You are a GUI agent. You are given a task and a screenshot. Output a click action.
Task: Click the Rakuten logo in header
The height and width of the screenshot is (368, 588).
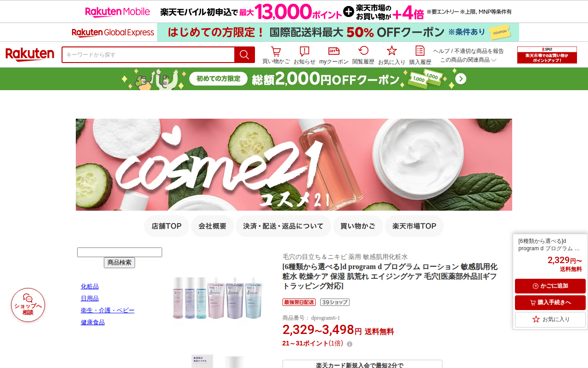click(x=30, y=55)
